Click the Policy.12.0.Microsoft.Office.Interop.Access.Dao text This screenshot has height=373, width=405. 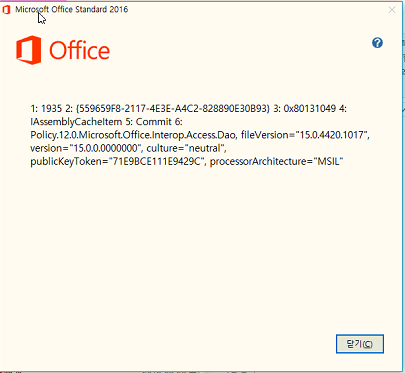(x=133, y=135)
